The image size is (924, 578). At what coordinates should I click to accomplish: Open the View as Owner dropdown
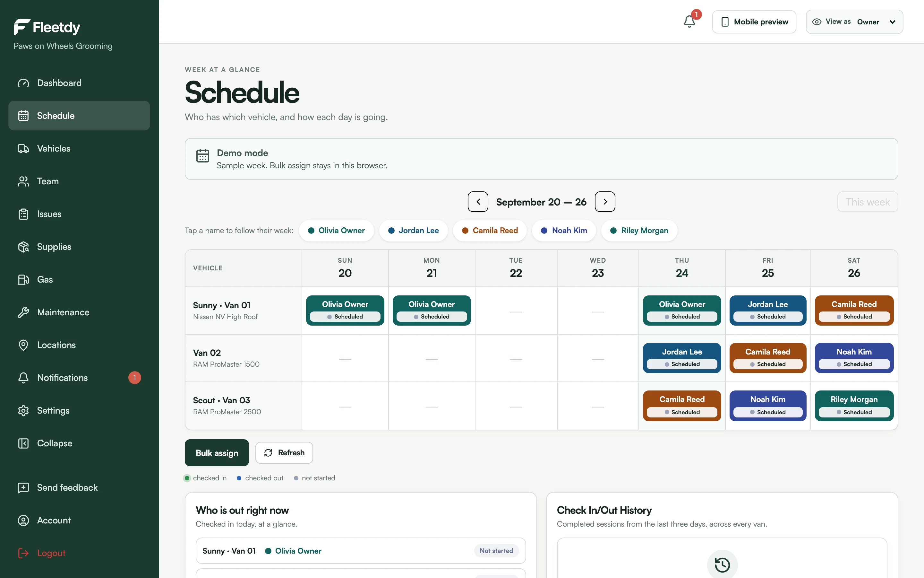854,22
